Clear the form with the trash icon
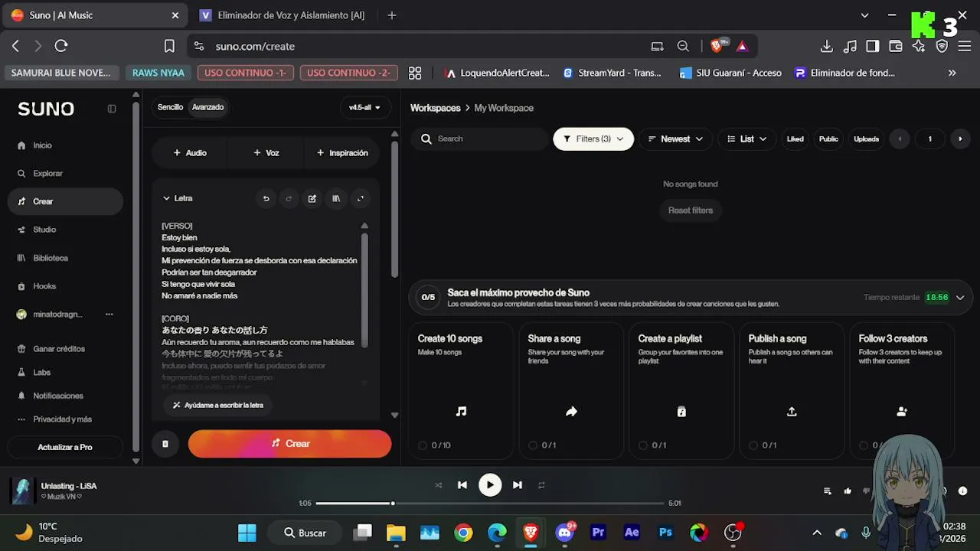 pos(165,444)
